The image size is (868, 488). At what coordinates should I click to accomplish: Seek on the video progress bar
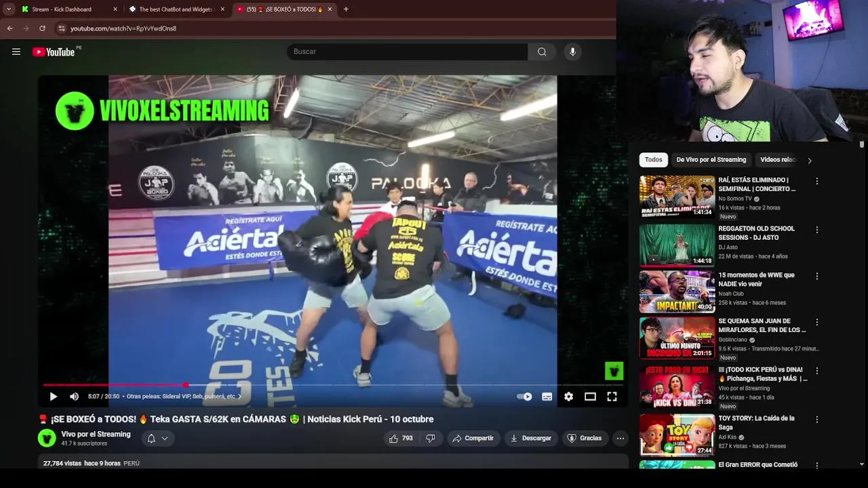tap(333, 384)
